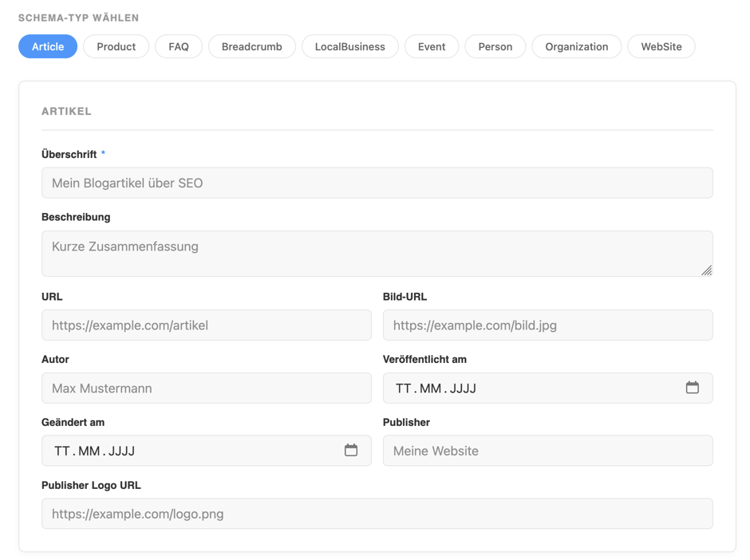The height and width of the screenshot is (560, 750).
Task: Switch to the Product schema type
Action: pyautogui.click(x=116, y=46)
